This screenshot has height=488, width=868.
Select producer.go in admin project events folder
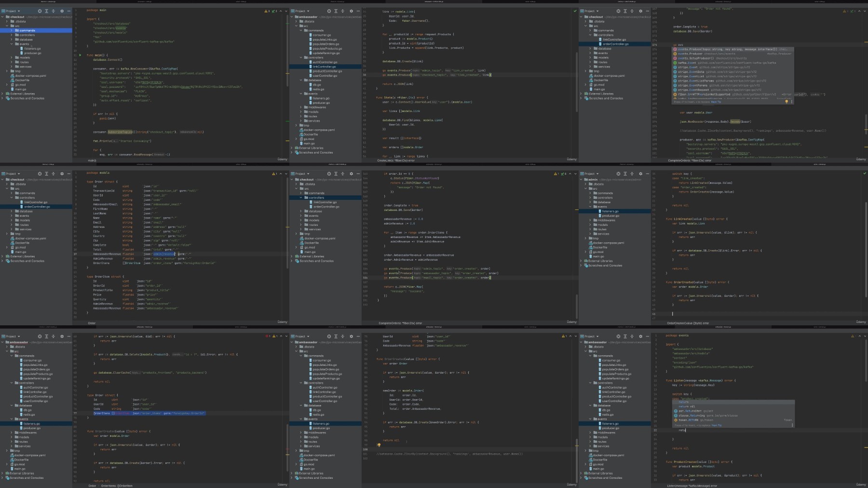click(610, 216)
